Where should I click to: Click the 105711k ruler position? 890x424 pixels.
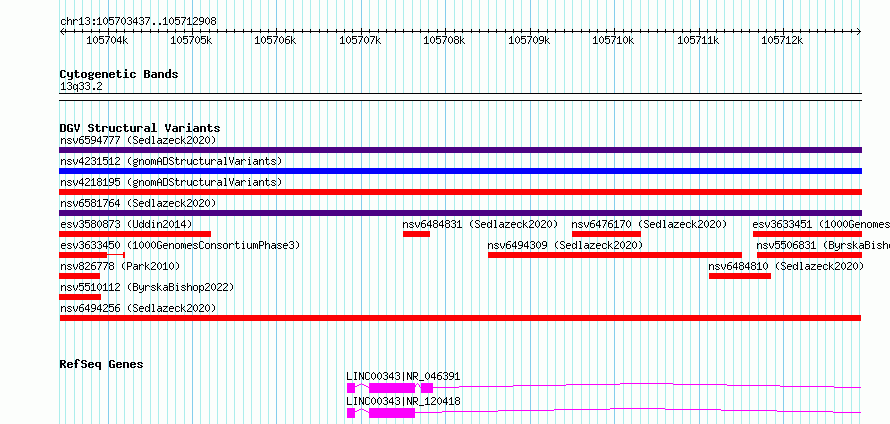point(699,40)
